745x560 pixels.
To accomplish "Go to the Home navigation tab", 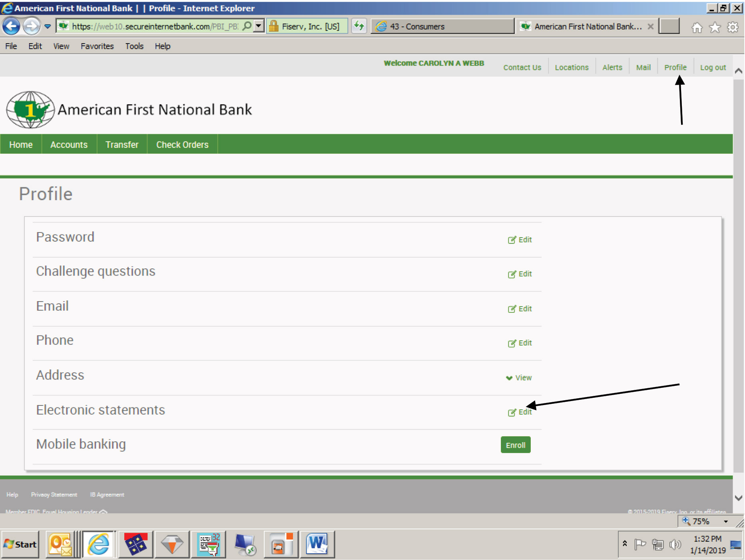I will 21,145.
